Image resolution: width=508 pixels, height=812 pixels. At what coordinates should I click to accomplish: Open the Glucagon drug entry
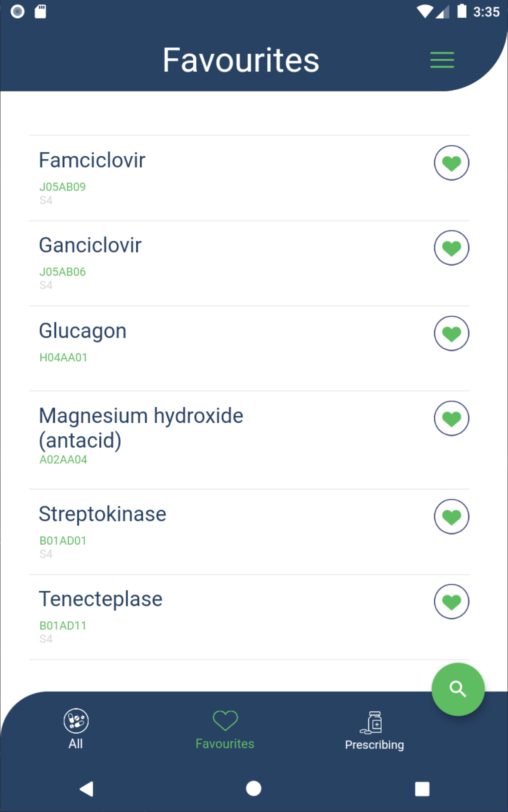point(83,331)
